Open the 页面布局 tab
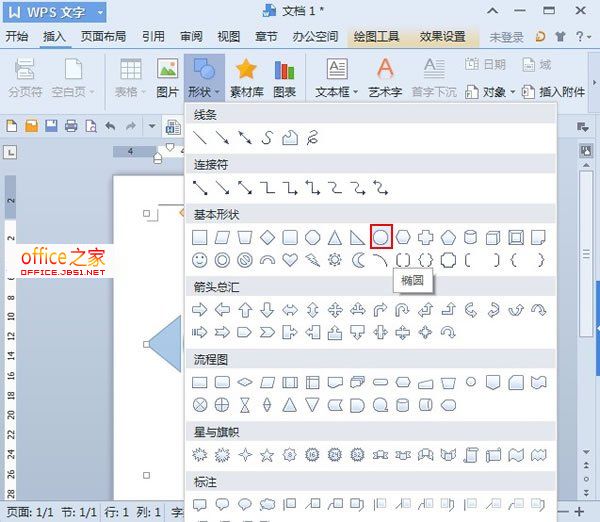Image resolution: width=600 pixels, height=522 pixels. (103, 36)
